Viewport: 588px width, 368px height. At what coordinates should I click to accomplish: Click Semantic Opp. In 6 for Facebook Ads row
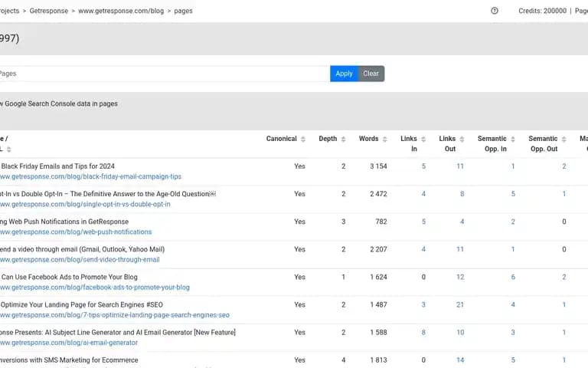pyautogui.click(x=513, y=277)
